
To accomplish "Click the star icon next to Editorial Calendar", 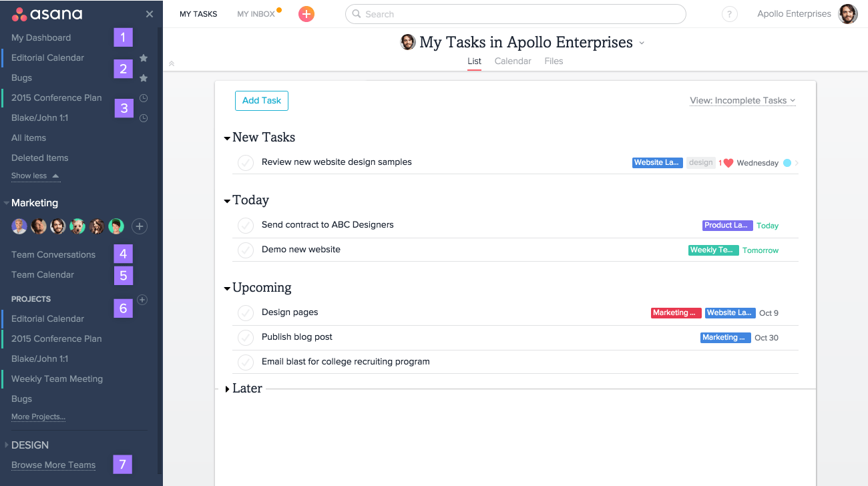I will (143, 58).
